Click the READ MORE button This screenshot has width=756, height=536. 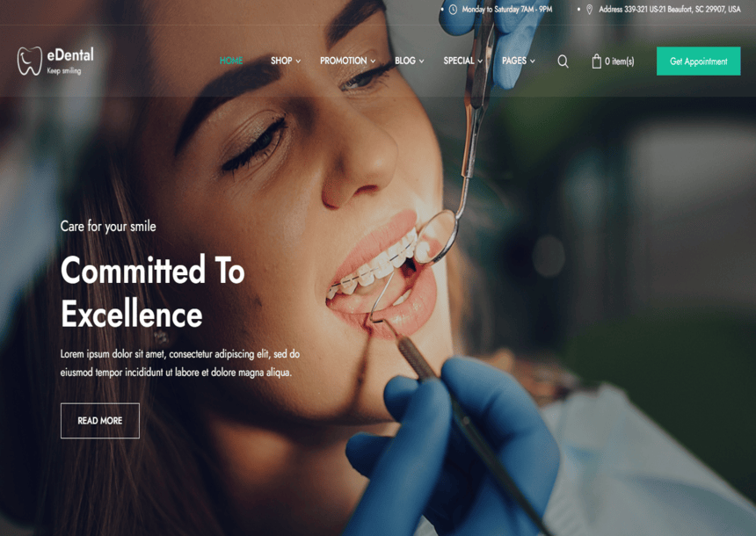pyautogui.click(x=100, y=420)
